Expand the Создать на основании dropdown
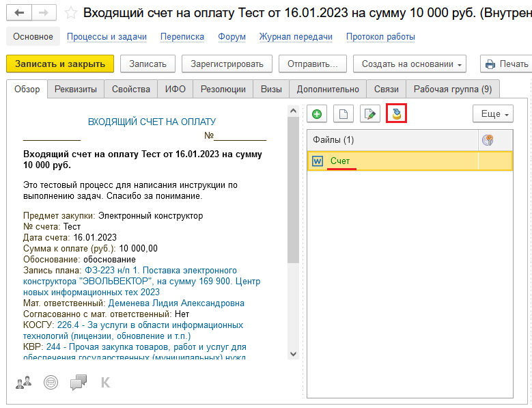532x408 pixels. click(x=409, y=64)
